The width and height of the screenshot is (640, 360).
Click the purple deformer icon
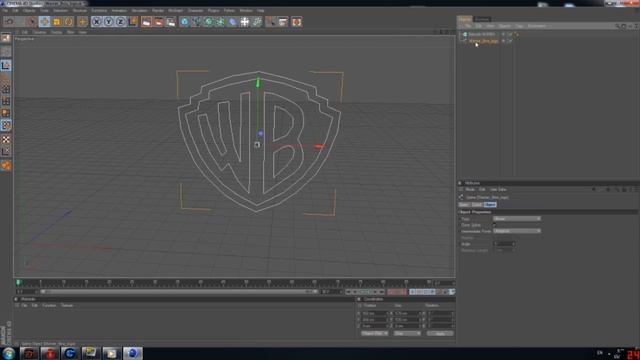pos(232,21)
